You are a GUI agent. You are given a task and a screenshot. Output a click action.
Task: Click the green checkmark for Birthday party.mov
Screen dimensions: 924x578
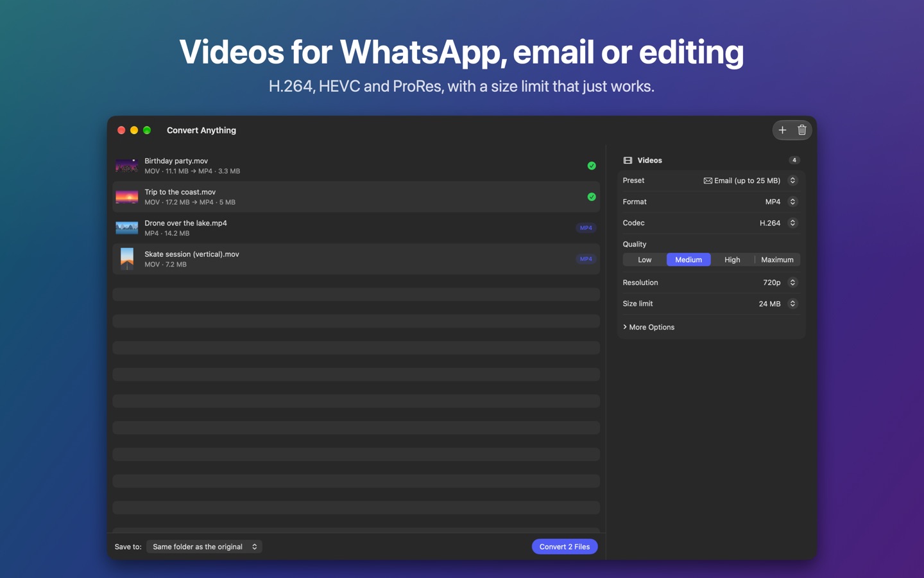(x=592, y=166)
